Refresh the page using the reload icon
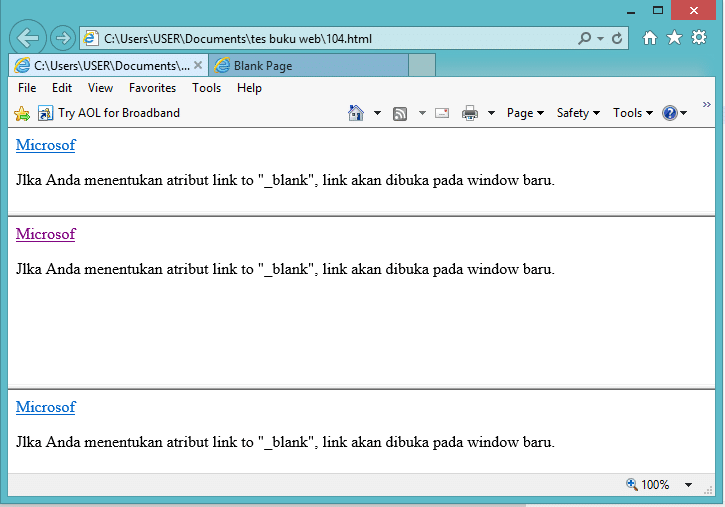The image size is (725, 507). pyautogui.click(x=617, y=39)
